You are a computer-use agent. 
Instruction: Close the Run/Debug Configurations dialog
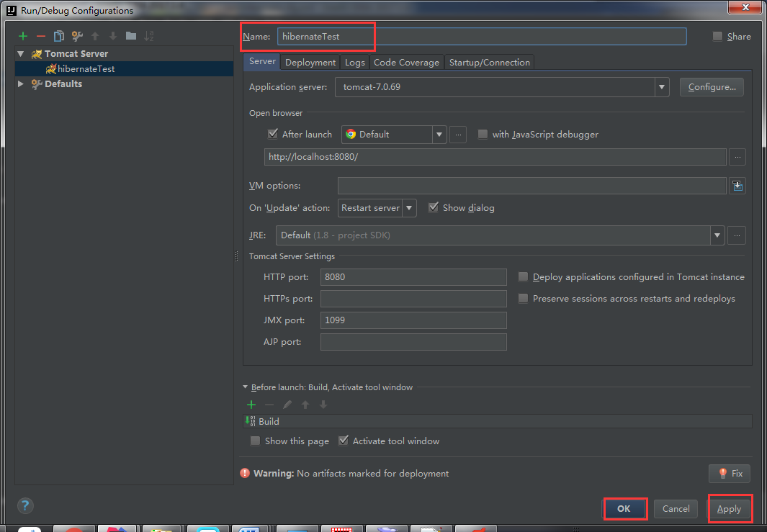(745, 7)
